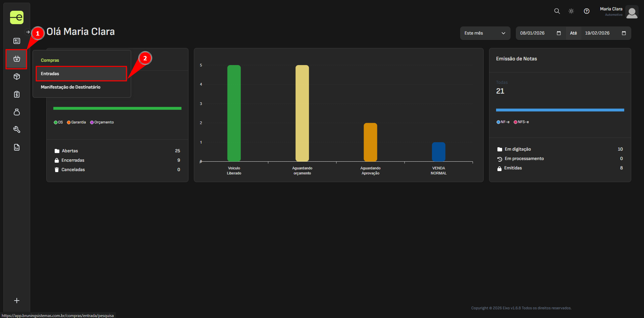Open the stock box sidebar icon

pos(17,76)
